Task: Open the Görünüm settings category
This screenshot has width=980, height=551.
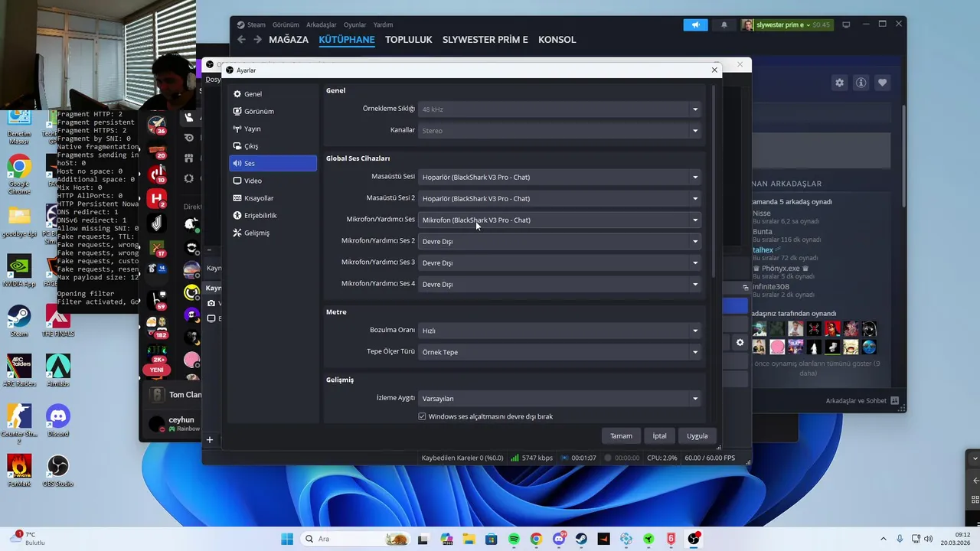Action: [273, 111]
